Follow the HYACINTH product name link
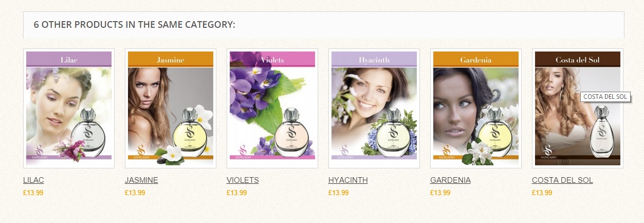 [348, 180]
